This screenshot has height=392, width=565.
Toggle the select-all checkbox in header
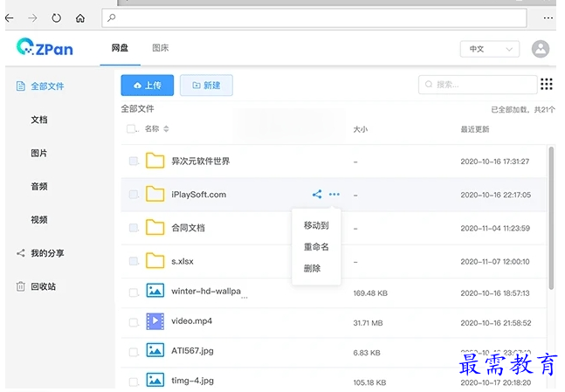tap(132, 129)
